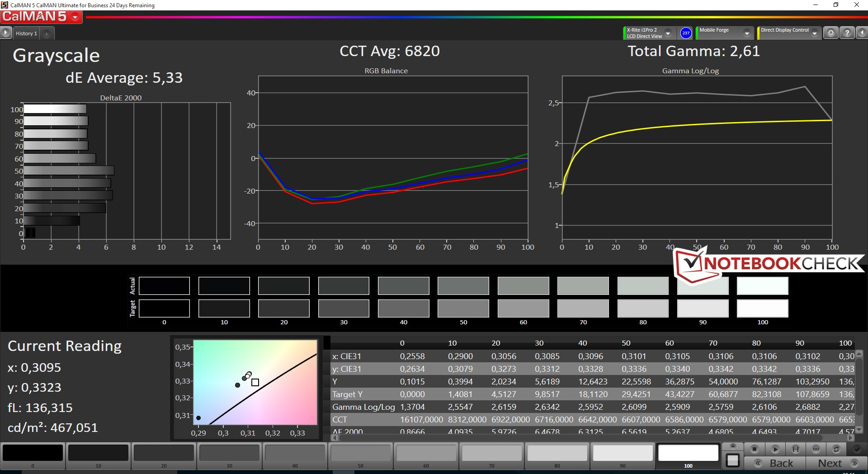Select the 50 percent gray patch button
Image resolution: width=868 pixels, height=474 pixels.
pyautogui.click(x=360, y=456)
